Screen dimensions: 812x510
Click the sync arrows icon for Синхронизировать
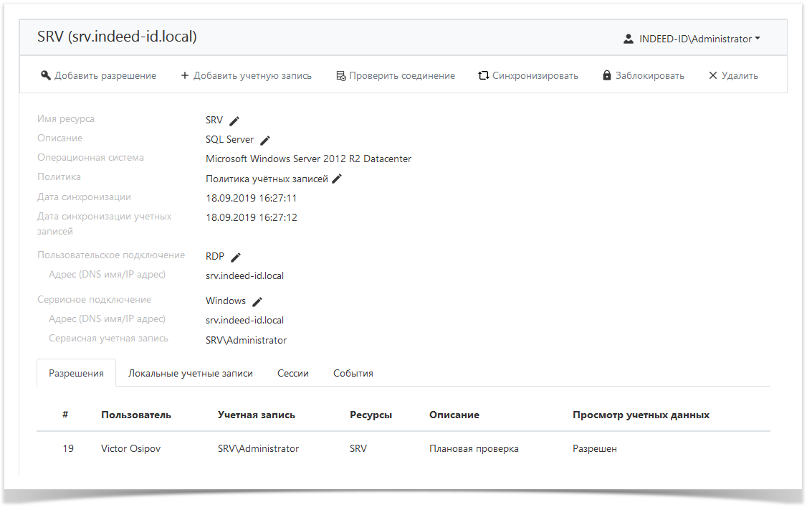pyautogui.click(x=484, y=74)
